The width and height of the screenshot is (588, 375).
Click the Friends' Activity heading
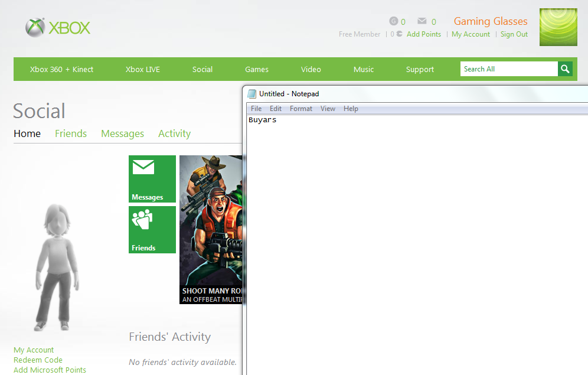[x=170, y=337]
